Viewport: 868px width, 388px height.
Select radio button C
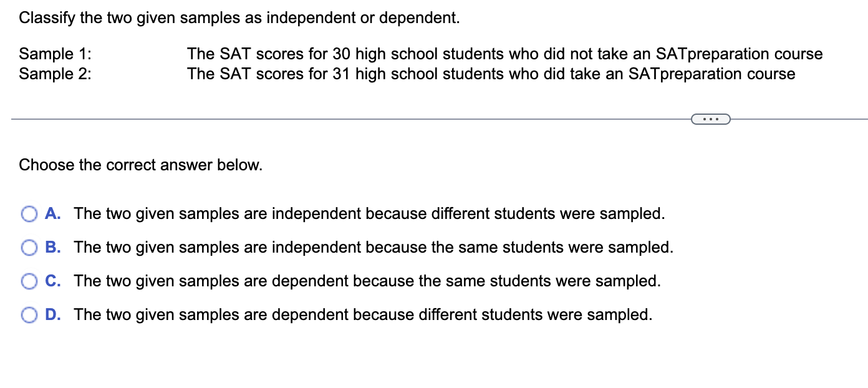(x=29, y=281)
